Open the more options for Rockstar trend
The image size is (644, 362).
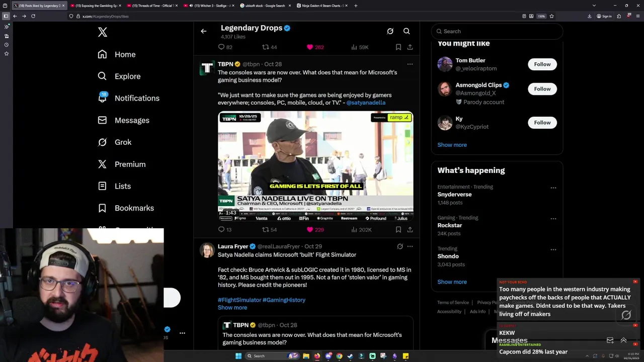553,219
